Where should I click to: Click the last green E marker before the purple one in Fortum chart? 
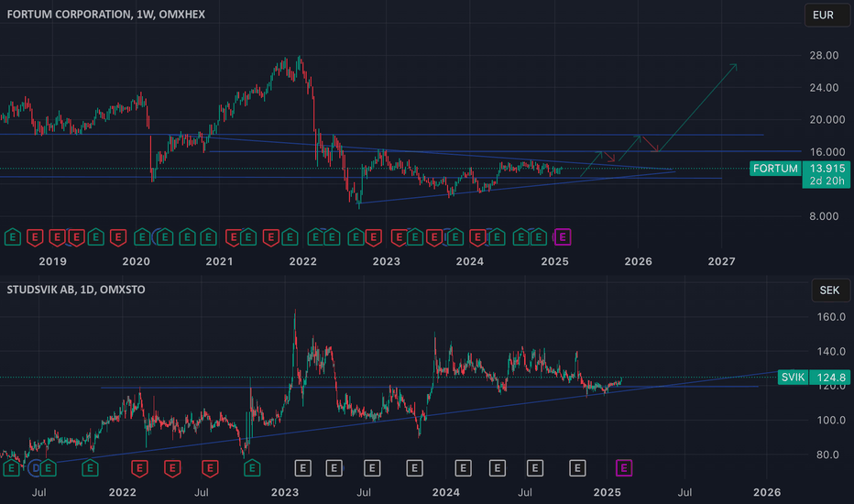coord(538,237)
